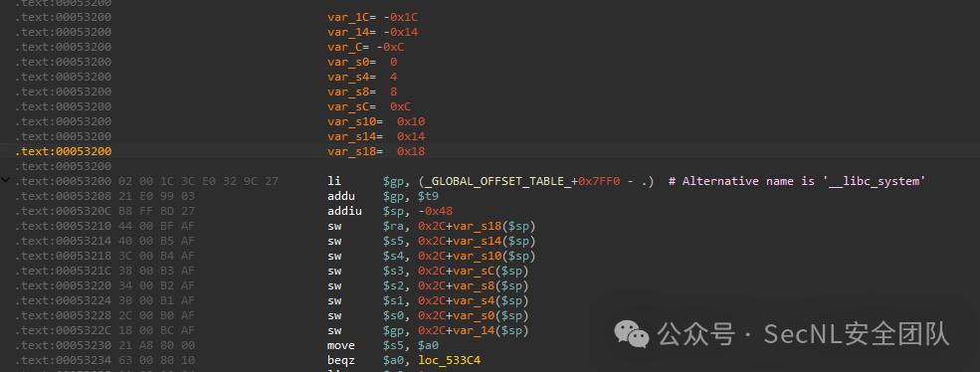Image resolution: width=980 pixels, height=372 pixels.
Task: Click address .text:00053208
Action: [x=63, y=196]
